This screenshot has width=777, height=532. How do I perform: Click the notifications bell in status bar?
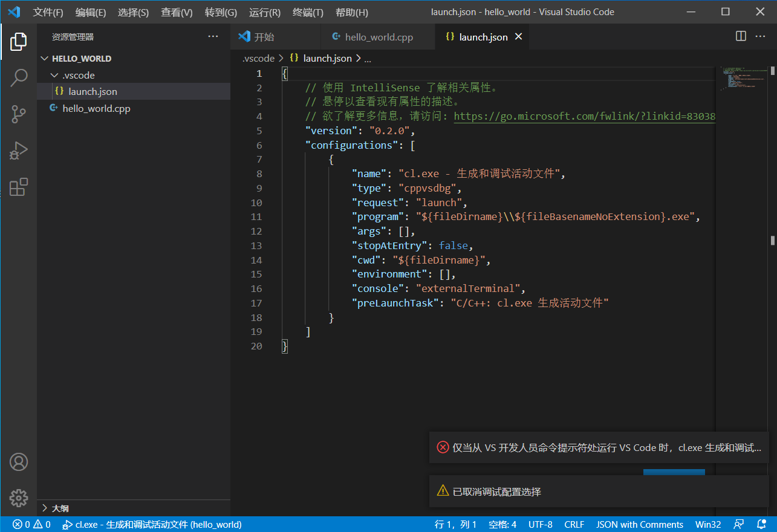(x=761, y=524)
